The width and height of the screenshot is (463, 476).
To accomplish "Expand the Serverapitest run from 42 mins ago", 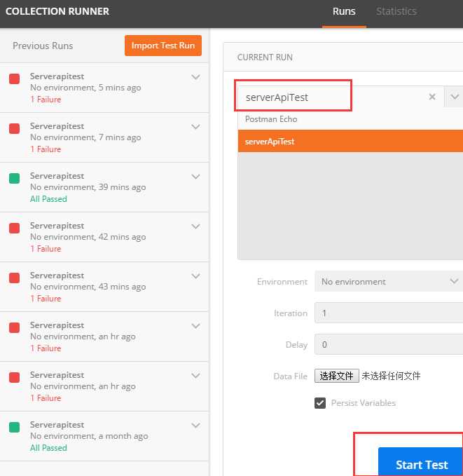I will (195, 226).
